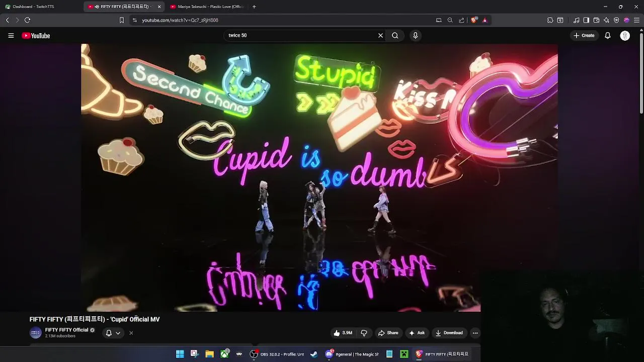Open the Xbox app on taskbar
Screen dimensions: 644x362
tap(224, 354)
